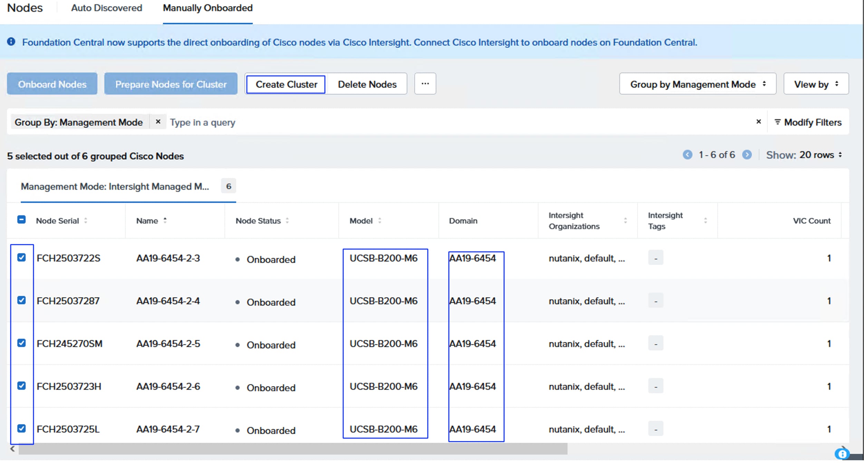Sort the table by Name column
The width and height of the screenshot is (868, 463).
pos(165,220)
